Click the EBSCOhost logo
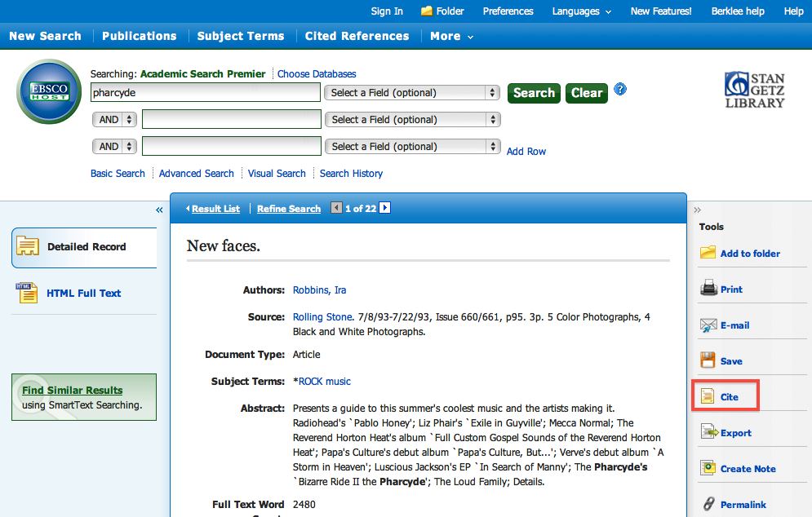Viewport: 812px width, 517px height. click(x=49, y=91)
